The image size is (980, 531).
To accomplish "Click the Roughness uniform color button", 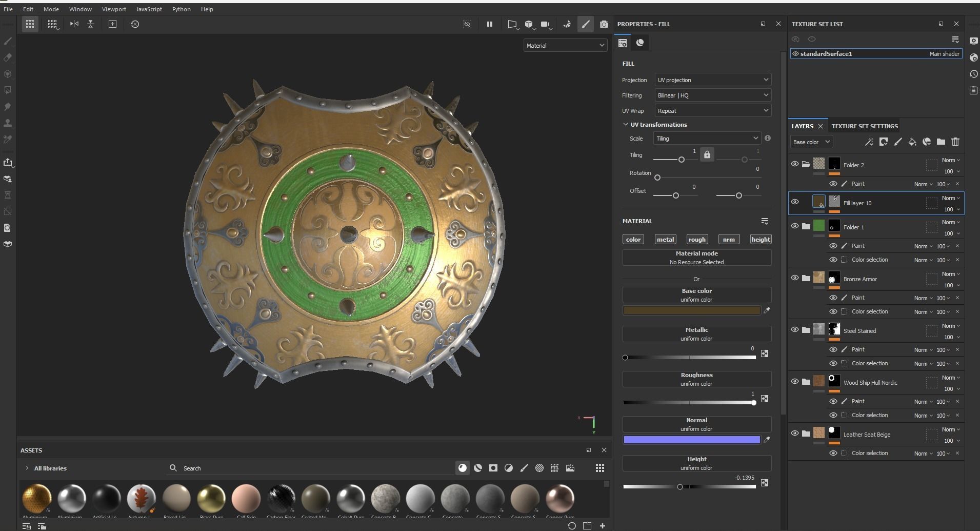I will pos(696,379).
